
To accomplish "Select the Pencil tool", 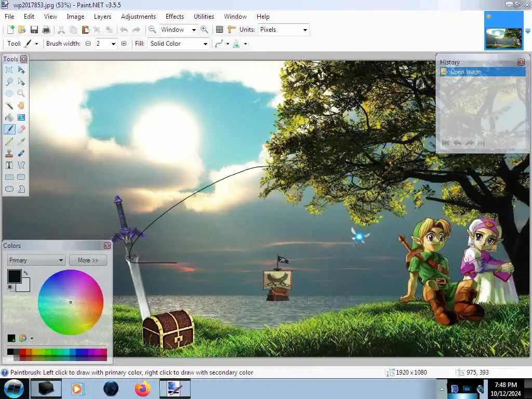I will pyautogui.click(x=9, y=141).
